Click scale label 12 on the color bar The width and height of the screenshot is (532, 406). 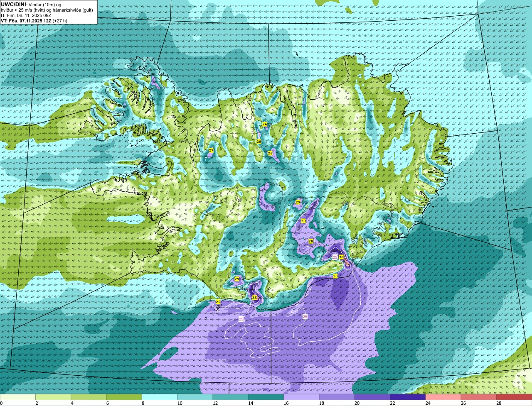pyautogui.click(x=214, y=403)
